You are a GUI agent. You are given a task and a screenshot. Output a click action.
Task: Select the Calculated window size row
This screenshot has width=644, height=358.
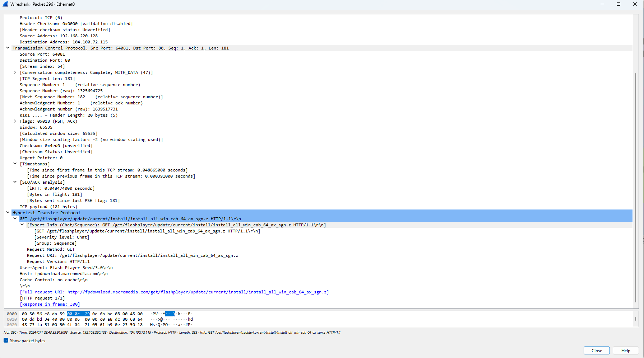point(59,133)
